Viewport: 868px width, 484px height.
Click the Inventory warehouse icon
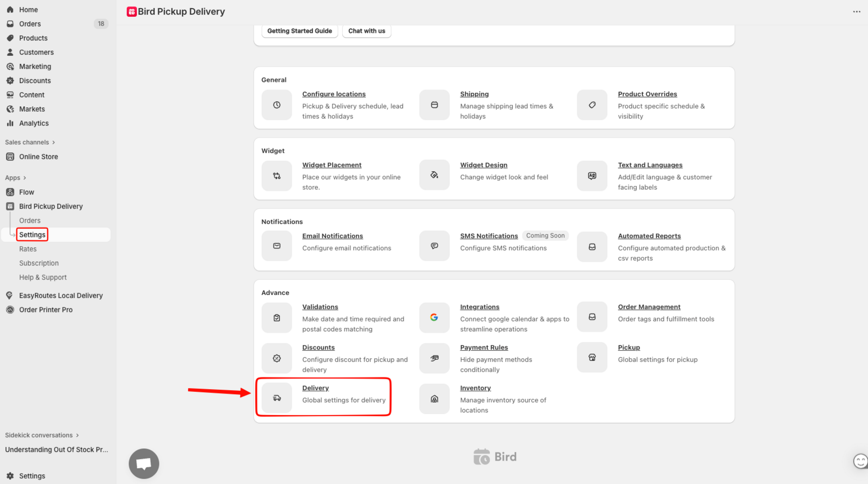click(x=435, y=399)
